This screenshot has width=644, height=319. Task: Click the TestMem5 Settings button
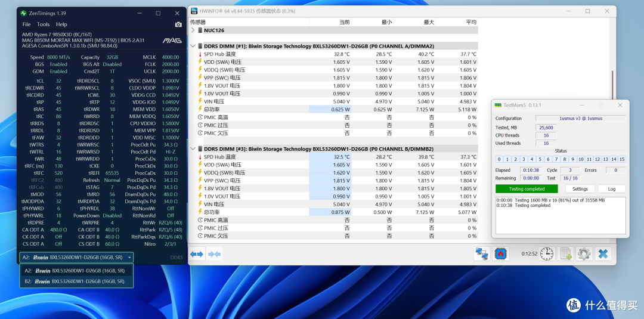coord(580,189)
